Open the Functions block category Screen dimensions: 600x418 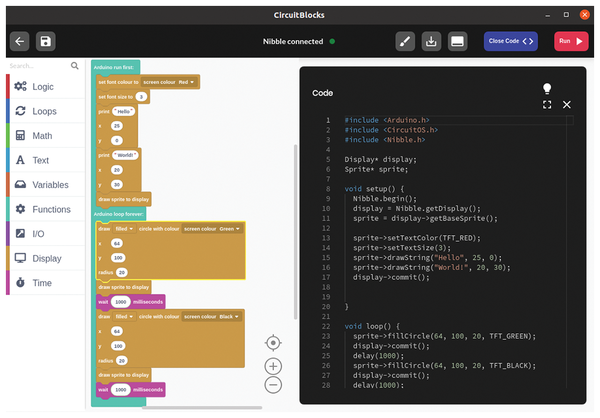click(x=46, y=209)
